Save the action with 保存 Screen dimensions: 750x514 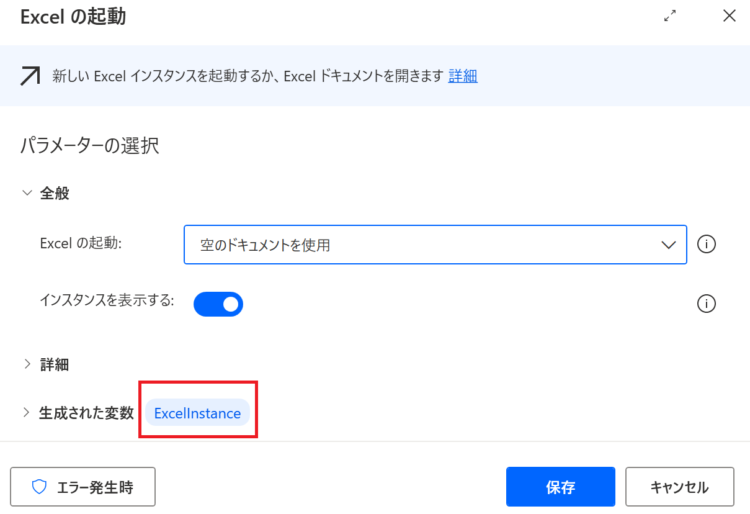click(x=561, y=487)
